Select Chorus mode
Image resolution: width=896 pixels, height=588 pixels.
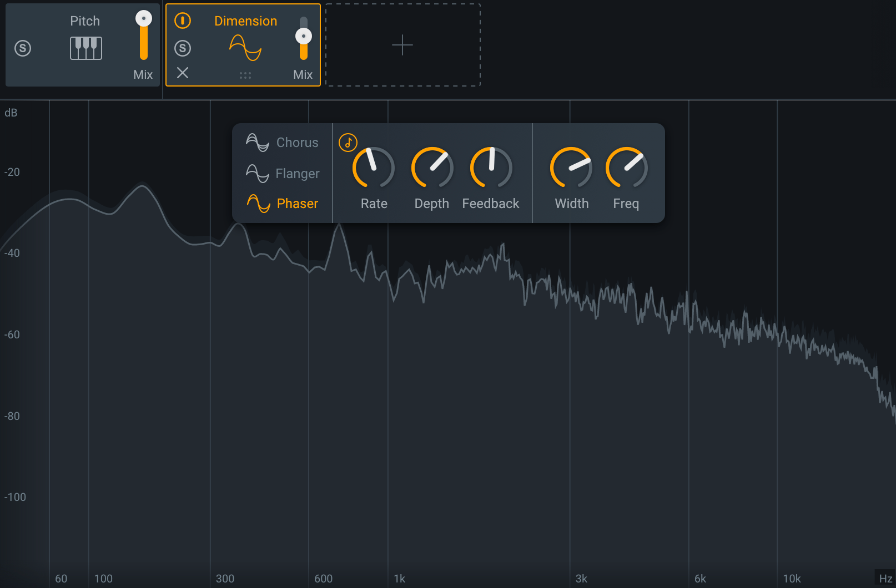[283, 143]
